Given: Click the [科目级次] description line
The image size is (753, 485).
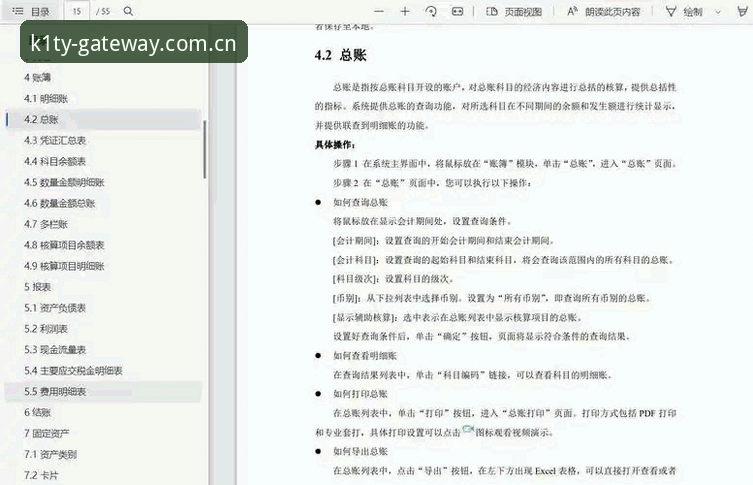Looking at the screenshot, I should point(393,279).
